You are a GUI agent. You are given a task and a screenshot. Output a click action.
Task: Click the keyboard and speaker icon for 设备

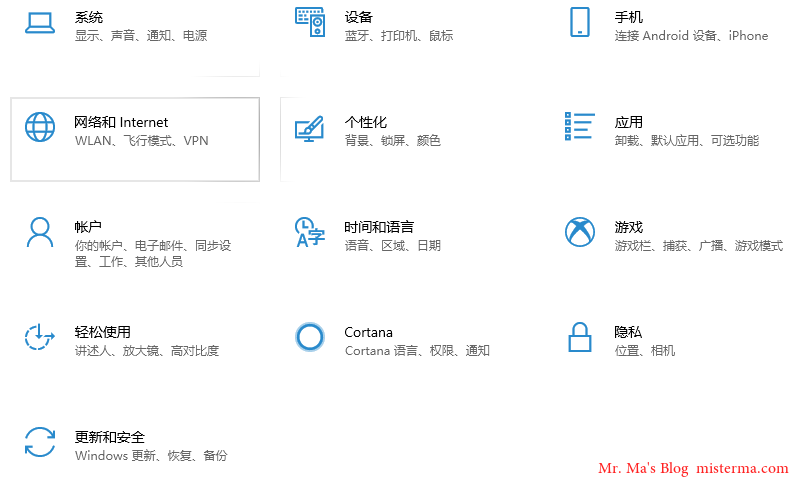click(310, 22)
